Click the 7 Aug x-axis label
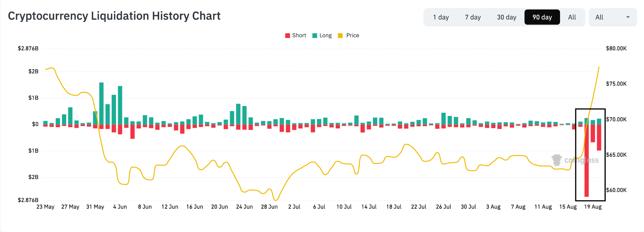644x232 pixels. pos(518,207)
